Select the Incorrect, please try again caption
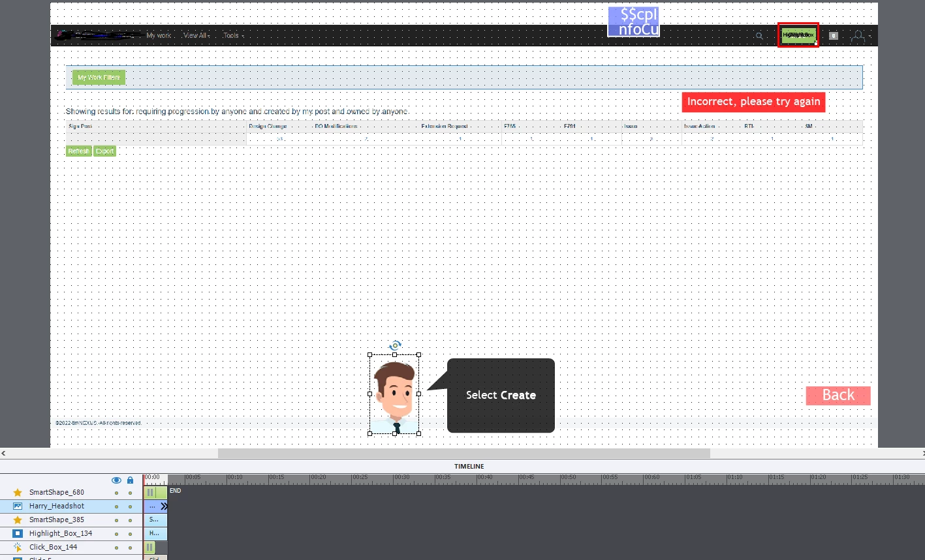The height and width of the screenshot is (560, 925). (x=753, y=102)
